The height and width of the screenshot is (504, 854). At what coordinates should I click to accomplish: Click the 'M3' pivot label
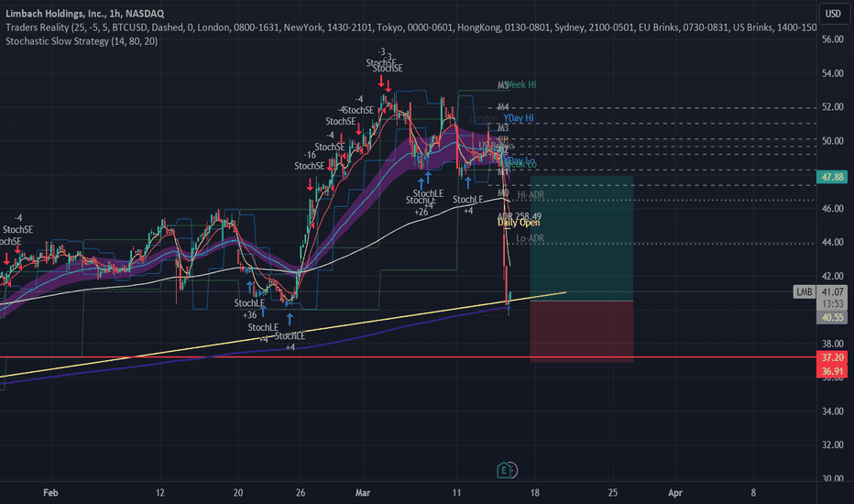pyautogui.click(x=503, y=127)
